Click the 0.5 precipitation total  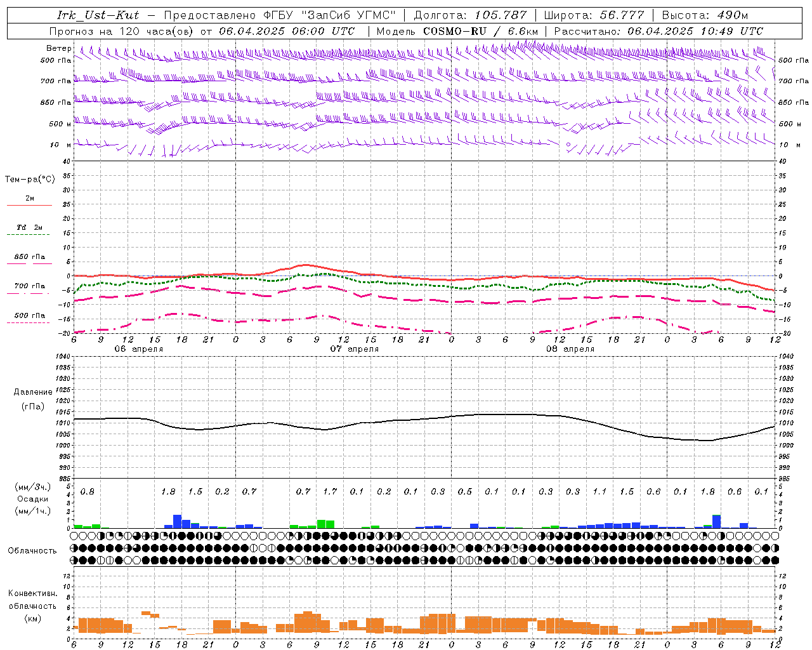point(465,492)
